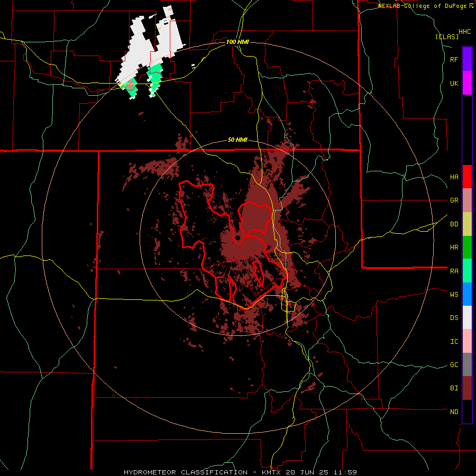This screenshot has height=476, width=476.
Task: Click the DS legend label
Action: [454, 318]
